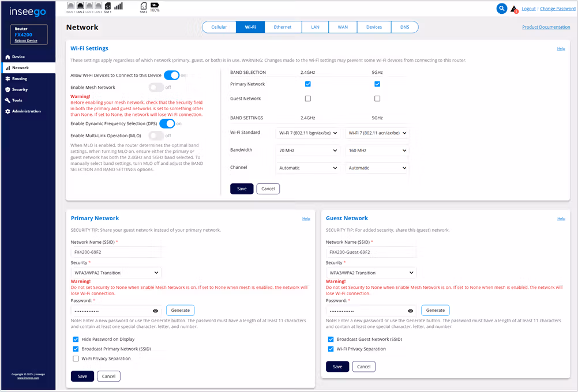Open the alert warning triangle notification

514,9
